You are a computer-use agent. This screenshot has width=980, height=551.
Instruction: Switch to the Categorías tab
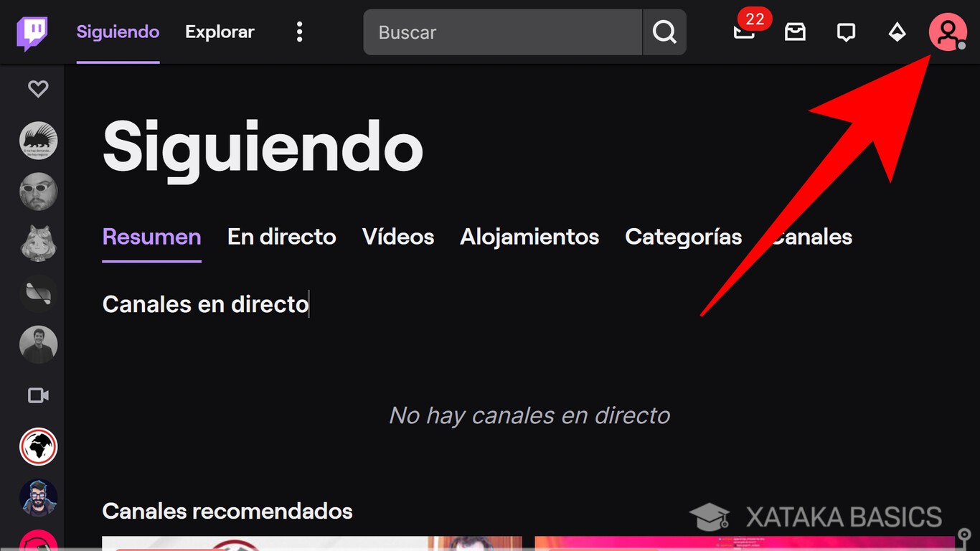pos(683,237)
